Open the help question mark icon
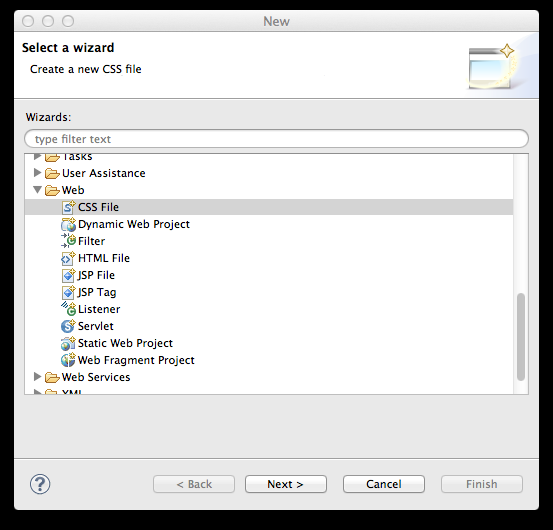 (40, 484)
